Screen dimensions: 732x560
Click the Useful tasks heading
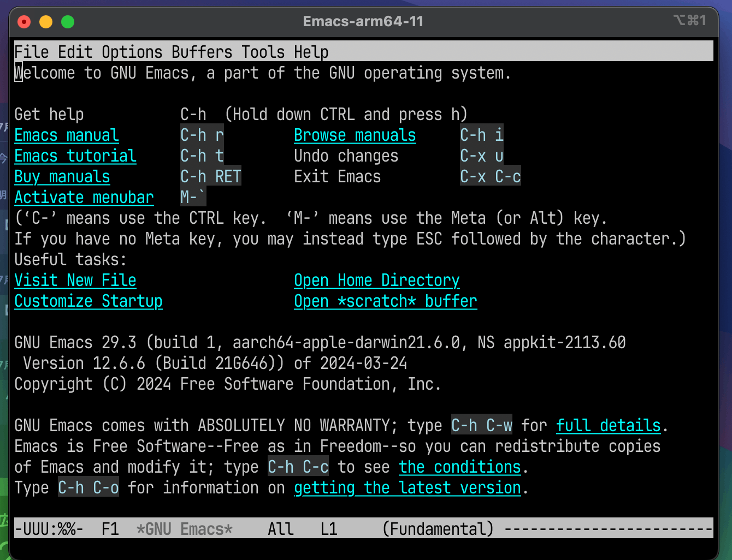pyautogui.click(x=71, y=259)
